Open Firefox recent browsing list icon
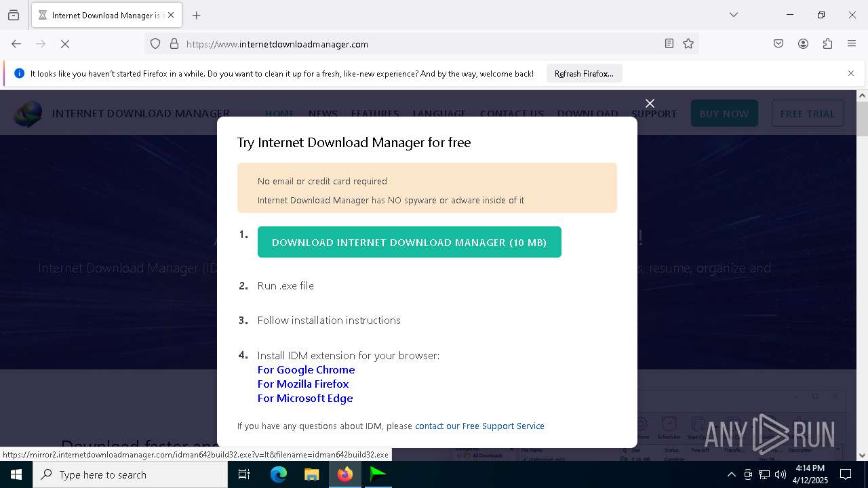 pos(14,15)
